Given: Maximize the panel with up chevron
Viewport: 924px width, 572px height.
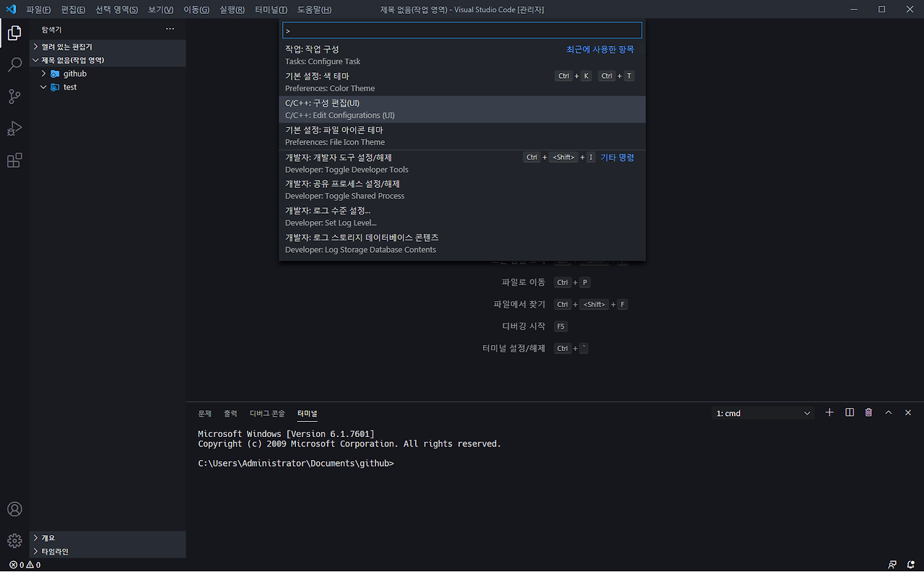Looking at the screenshot, I should (x=889, y=412).
